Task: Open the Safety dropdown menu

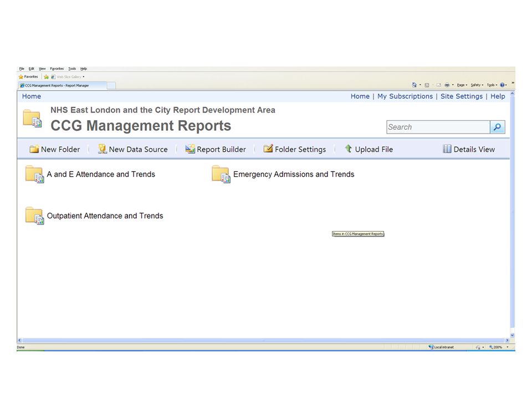Action: tap(477, 85)
